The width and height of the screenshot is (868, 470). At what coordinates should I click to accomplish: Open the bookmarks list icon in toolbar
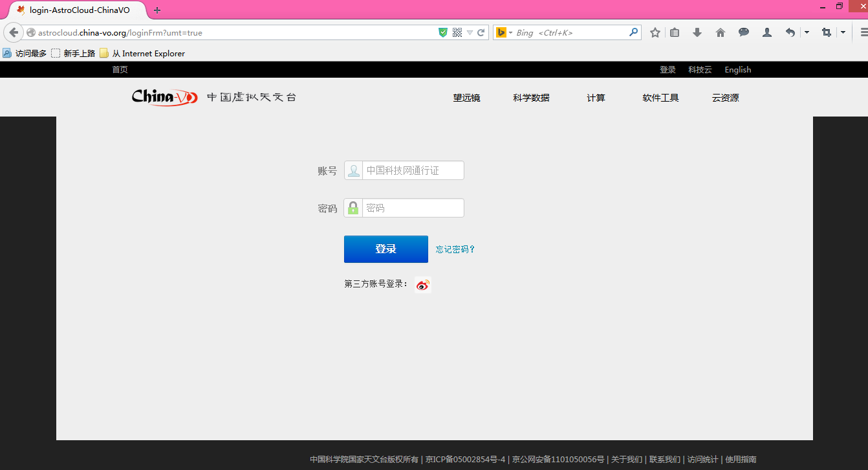coord(675,32)
